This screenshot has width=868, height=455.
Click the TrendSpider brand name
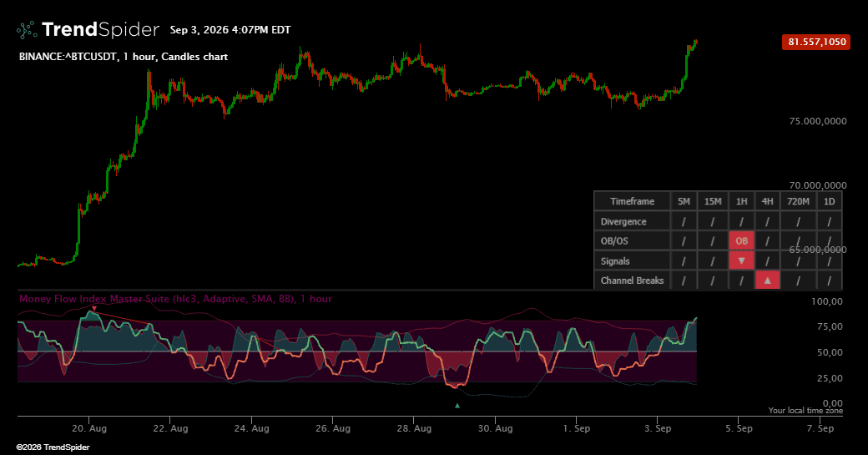(x=100, y=29)
